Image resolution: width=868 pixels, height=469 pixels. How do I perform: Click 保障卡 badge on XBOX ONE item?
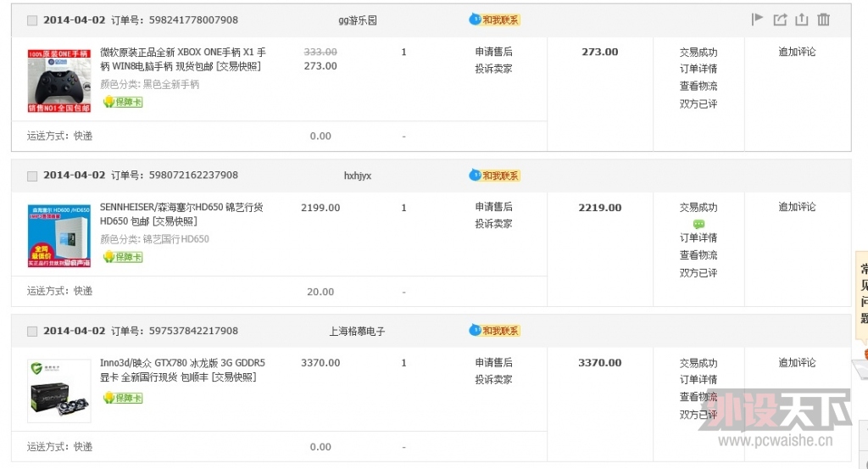pos(123,102)
